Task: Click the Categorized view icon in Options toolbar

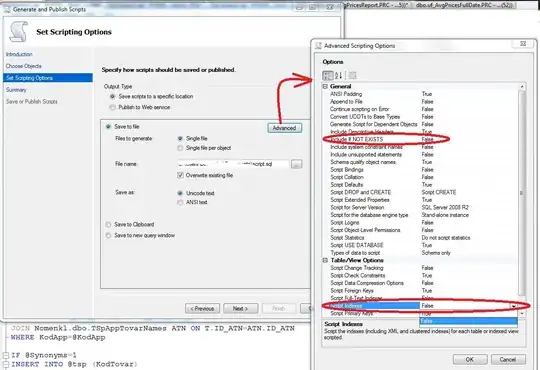Action: (x=328, y=75)
